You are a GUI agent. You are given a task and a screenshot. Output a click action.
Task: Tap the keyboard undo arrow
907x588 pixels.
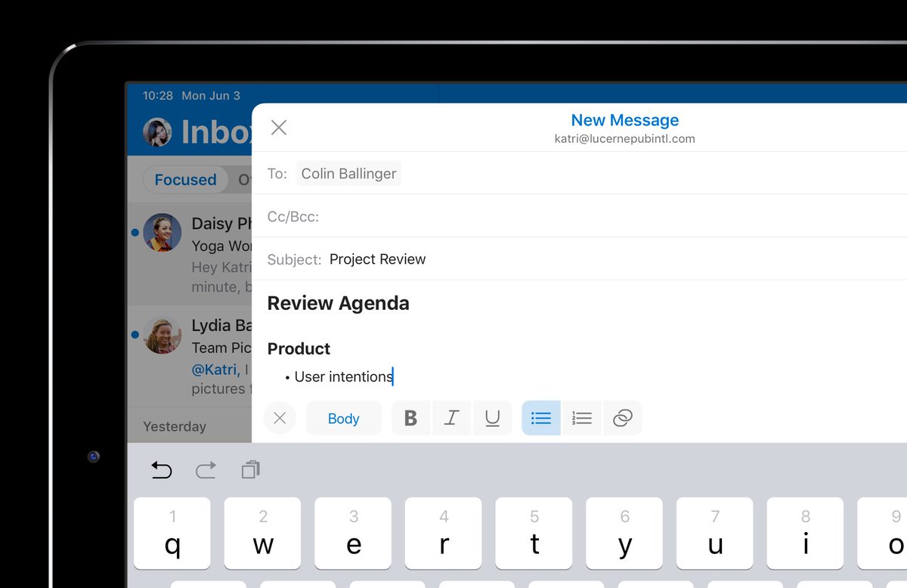pos(162,470)
